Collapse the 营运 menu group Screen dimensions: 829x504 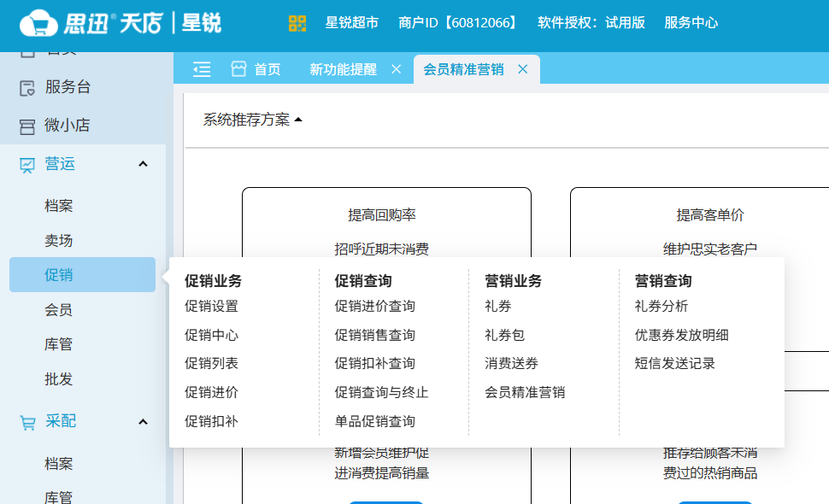point(144,163)
